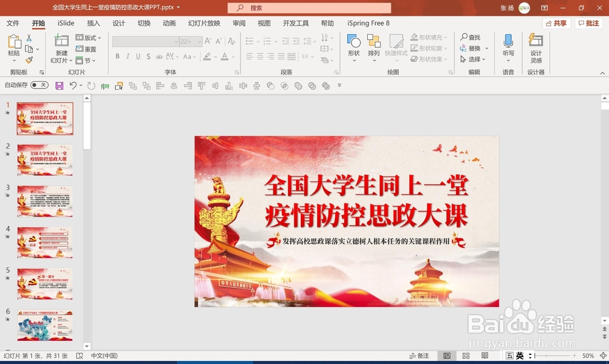The image size is (609, 364).
Task: Click the Chinese (China) language indicator
Action: [x=104, y=356]
